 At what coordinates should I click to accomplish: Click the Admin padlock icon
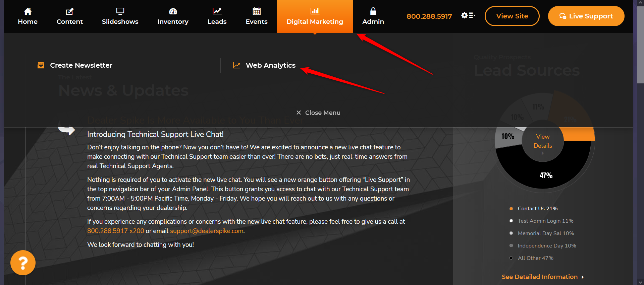pyautogui.click(x=373, y=11)
